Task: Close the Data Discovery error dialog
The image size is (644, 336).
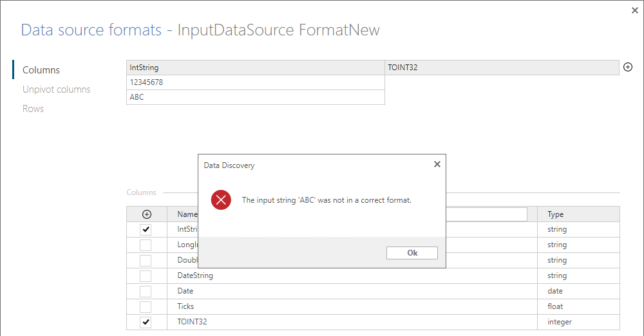Action: coord(437,164)
